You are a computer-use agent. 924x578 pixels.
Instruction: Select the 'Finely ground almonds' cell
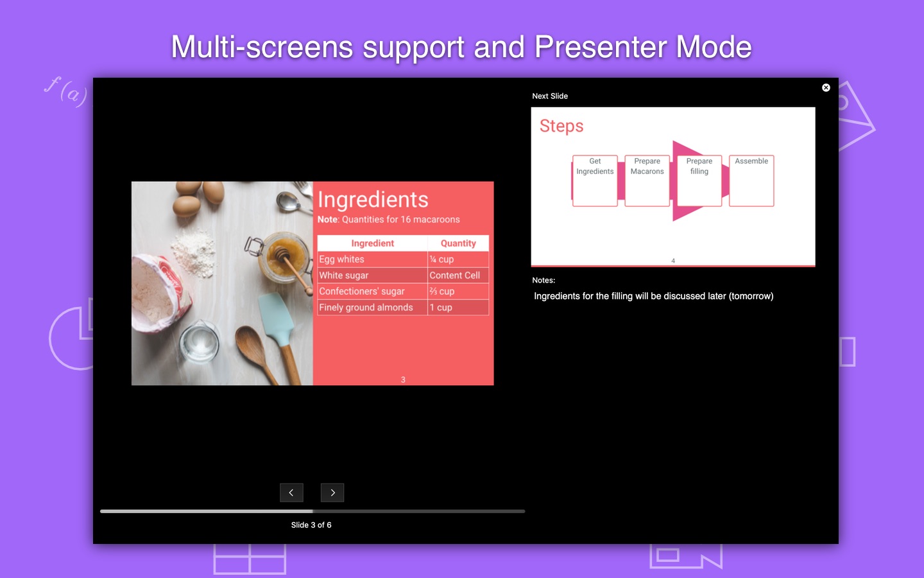[x=372, y=308]
